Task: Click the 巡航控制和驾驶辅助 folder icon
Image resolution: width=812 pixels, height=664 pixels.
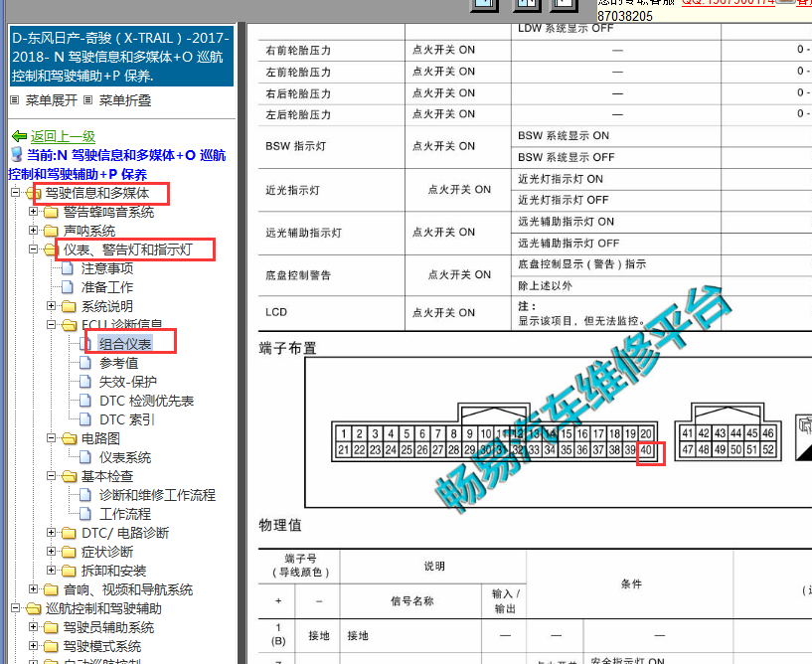Action: (x=33, y=608)
